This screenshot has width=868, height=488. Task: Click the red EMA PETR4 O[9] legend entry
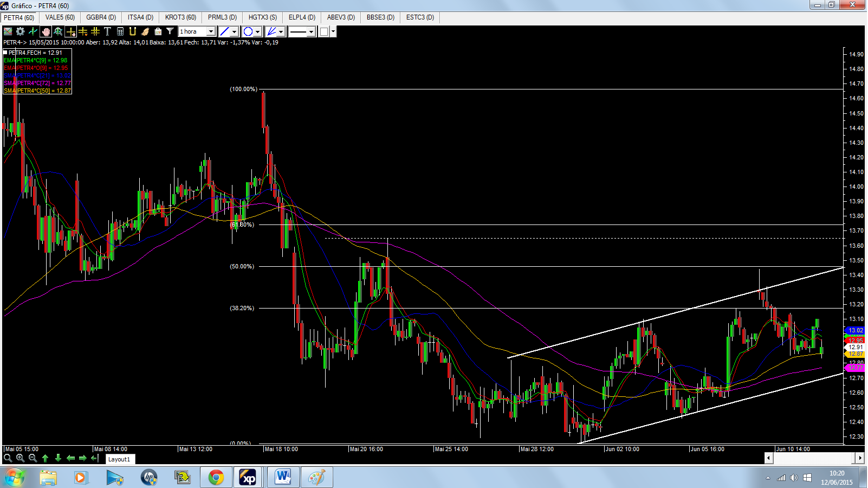click(x=36, y=68)
